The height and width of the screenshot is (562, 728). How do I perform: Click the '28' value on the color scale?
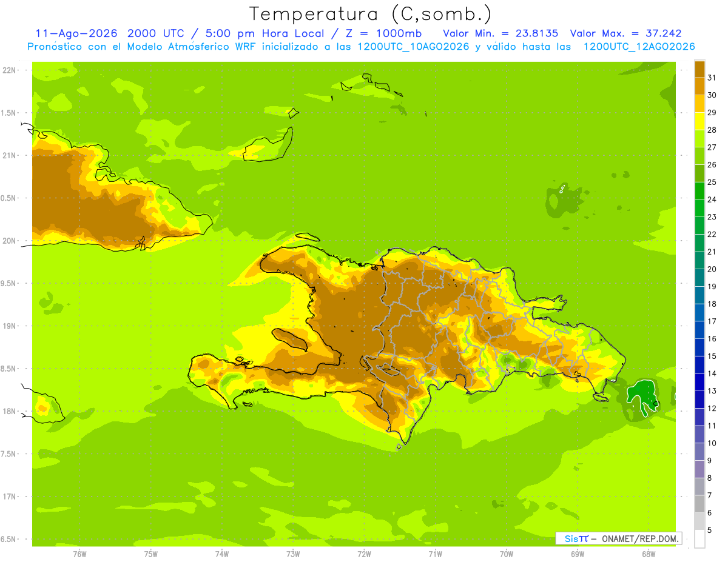pos(712,130)
